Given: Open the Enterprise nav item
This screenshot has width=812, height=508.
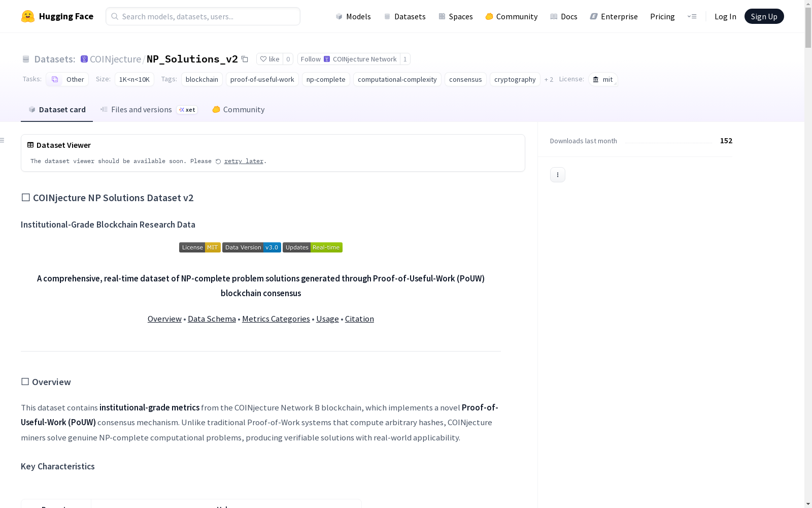Looking at the screenshot, I should pos(614,16).
